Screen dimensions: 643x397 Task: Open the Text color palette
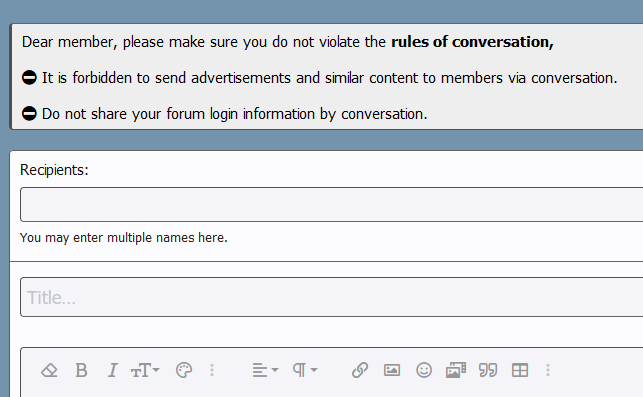184,370
